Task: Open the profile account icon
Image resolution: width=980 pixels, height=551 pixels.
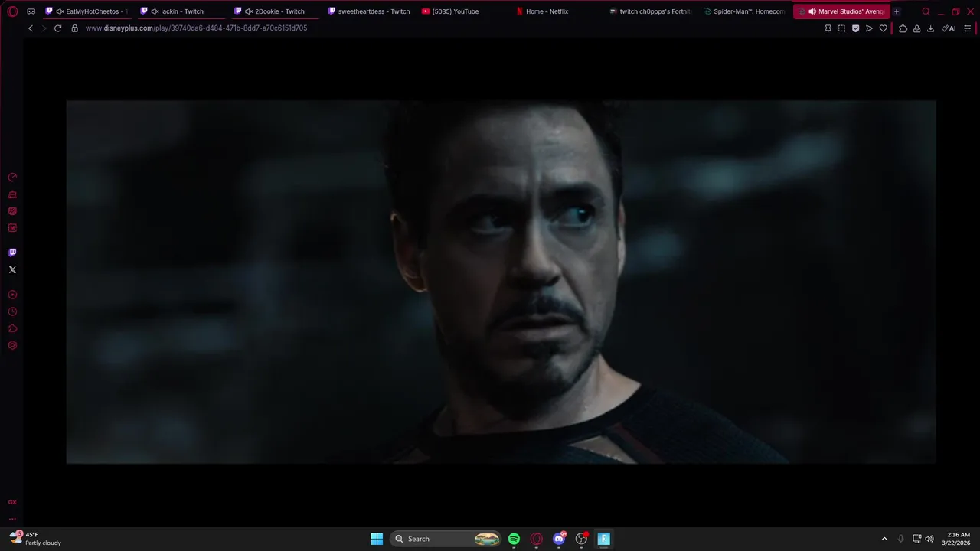Action: [x=916, y=28]
